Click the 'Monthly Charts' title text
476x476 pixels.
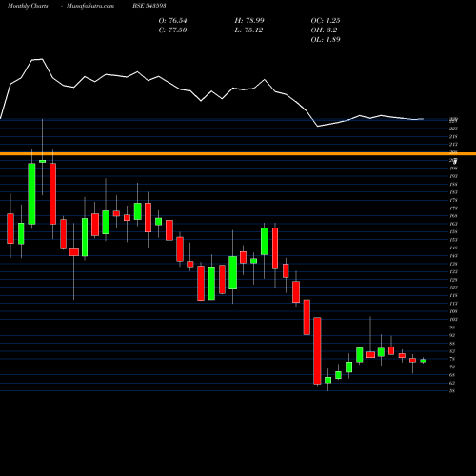tap(28, 6)
